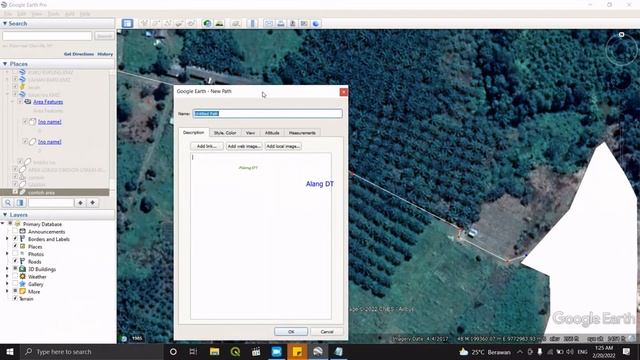Confirm the New Path dialog with OK
Image resolution: width=640 pixels, height=360 pixels.
click(291, 331)
